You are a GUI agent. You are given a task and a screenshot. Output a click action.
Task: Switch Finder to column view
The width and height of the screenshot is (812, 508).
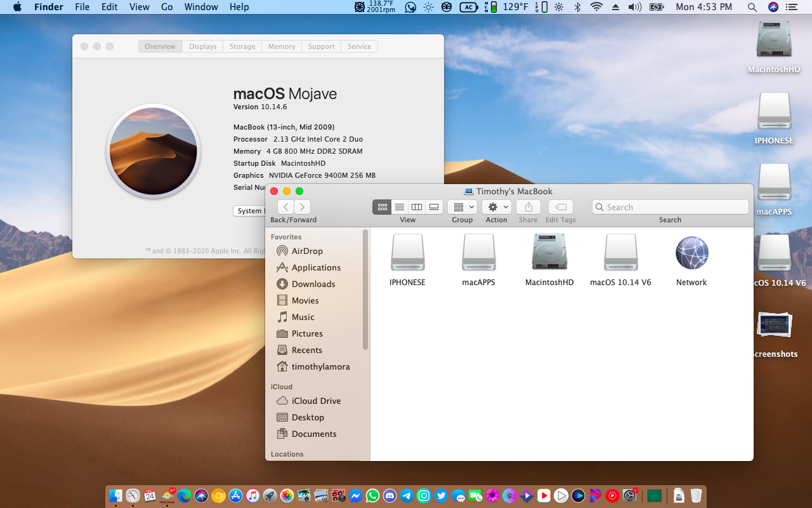tap(417, 207)
